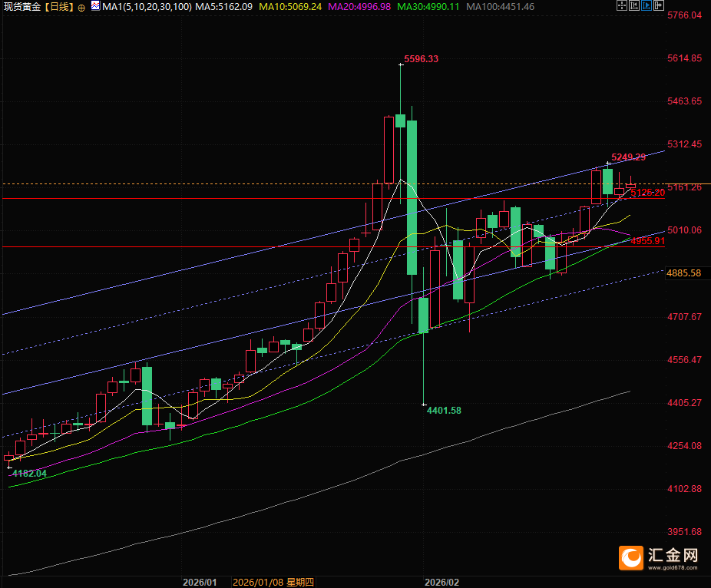Image resolution: width=711 pixels, height=588 pixels.
Task: Click the MA20:4996.98 value label
Action: pos(359,7)
